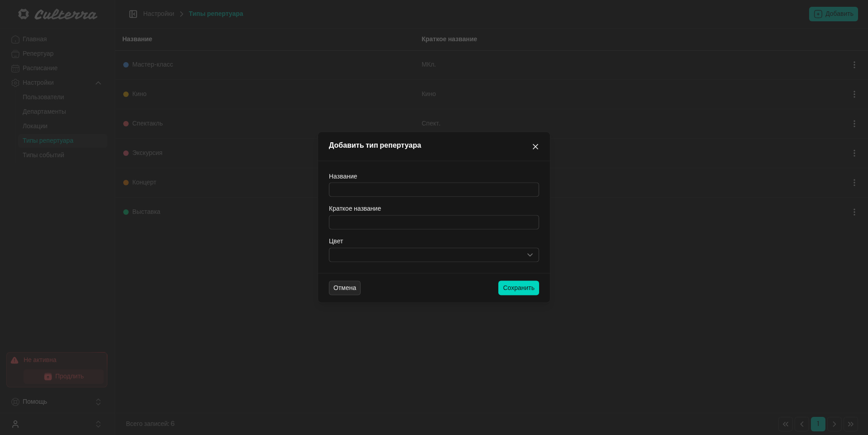
Task: Click the Продлить subscription button
Action: tap(64, 377)
